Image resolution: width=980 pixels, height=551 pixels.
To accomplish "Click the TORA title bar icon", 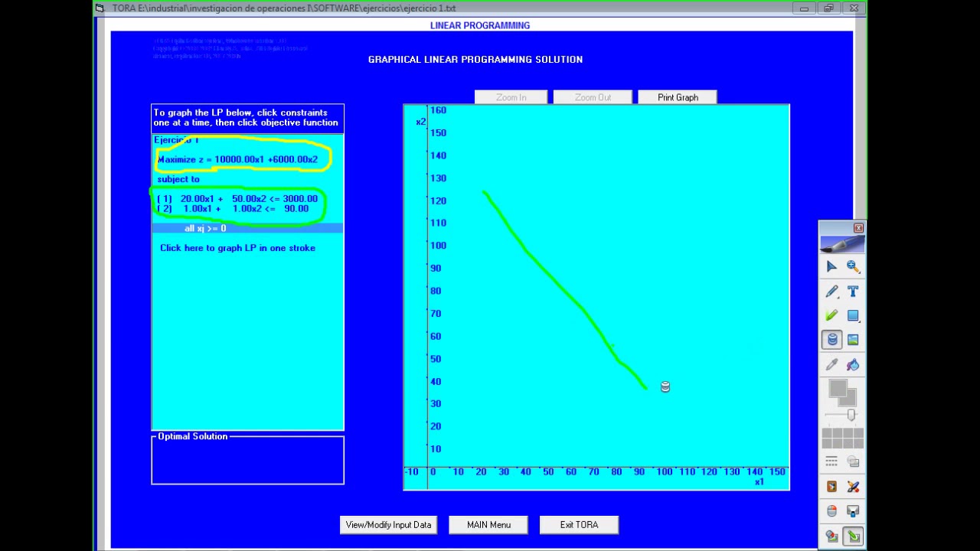I will pos(100,8).
